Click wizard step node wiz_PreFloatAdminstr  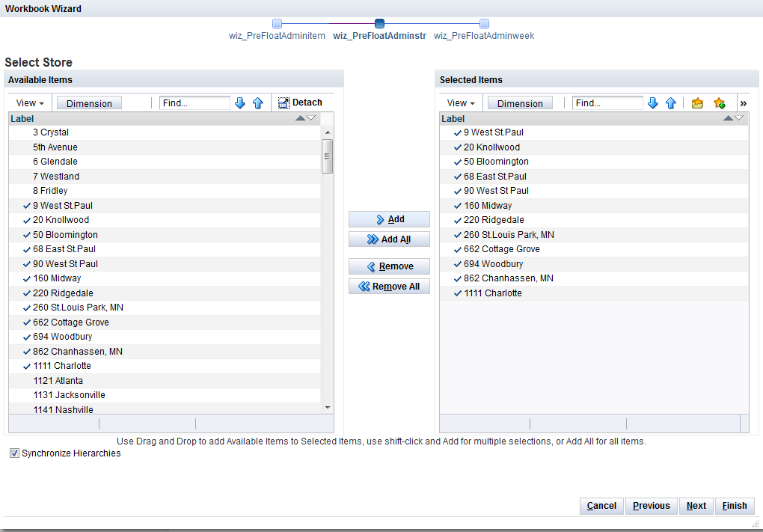[x=379, y=23]
